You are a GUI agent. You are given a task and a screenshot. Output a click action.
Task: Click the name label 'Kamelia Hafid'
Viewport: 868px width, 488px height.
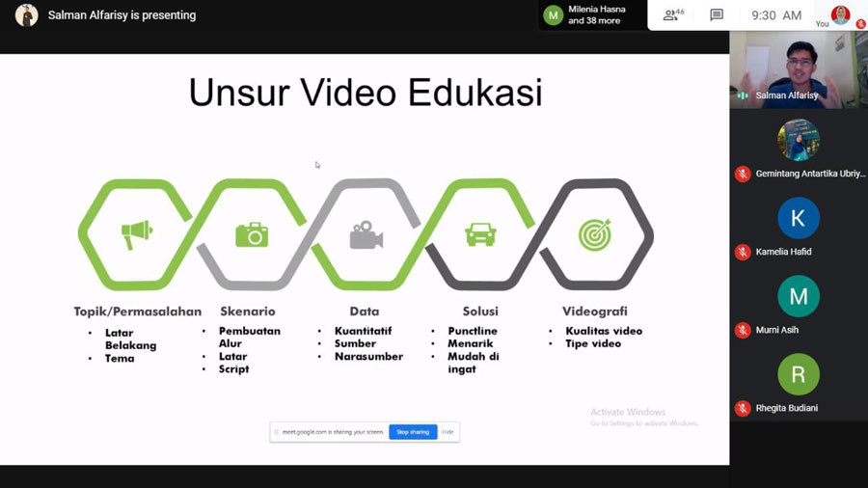(783, 252)
